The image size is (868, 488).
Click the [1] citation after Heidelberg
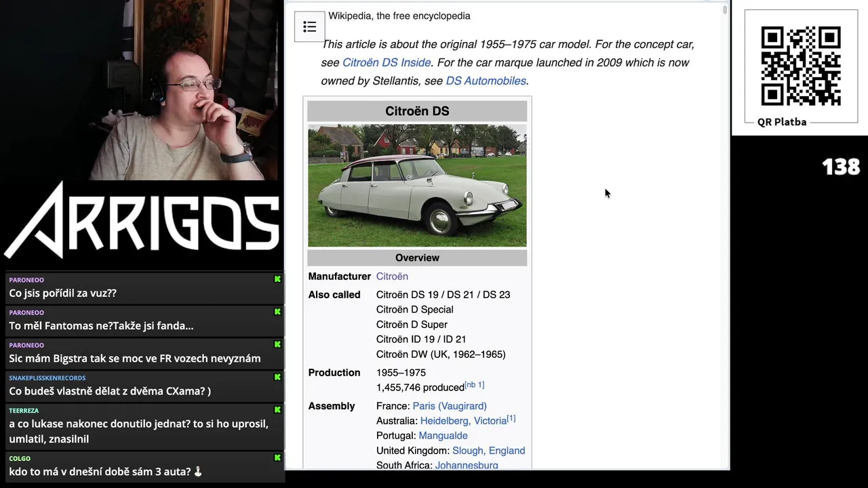coord(511,418)
